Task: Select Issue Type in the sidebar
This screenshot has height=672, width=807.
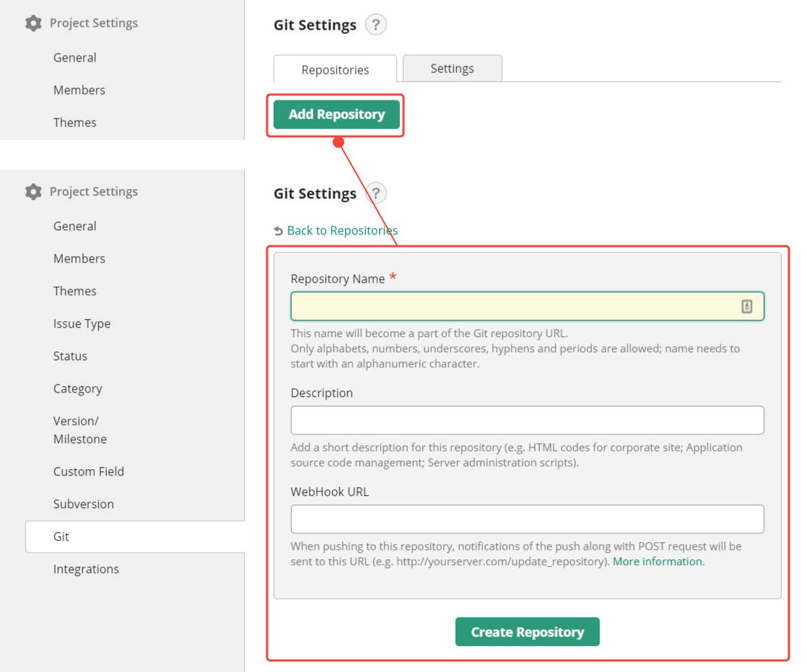Action: pos(82,323)
